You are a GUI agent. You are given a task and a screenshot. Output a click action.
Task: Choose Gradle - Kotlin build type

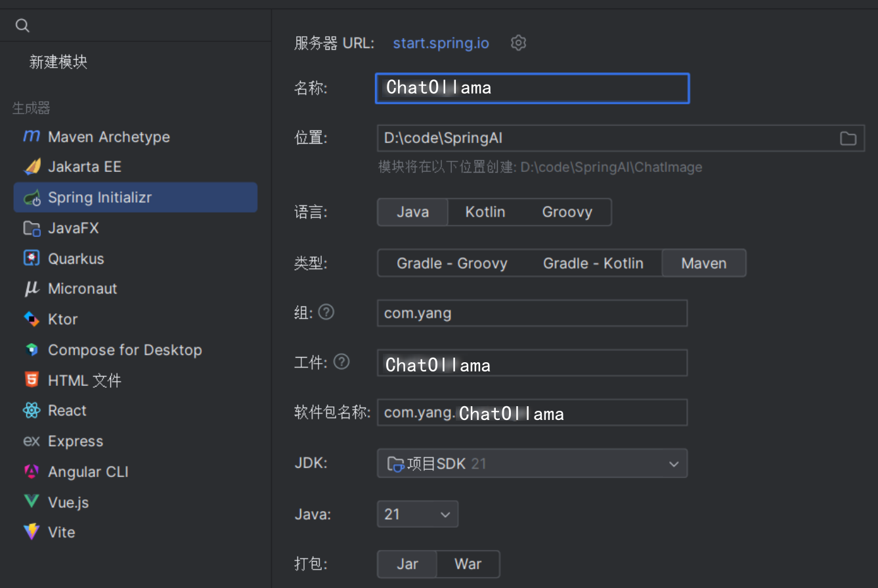point(593,263)
